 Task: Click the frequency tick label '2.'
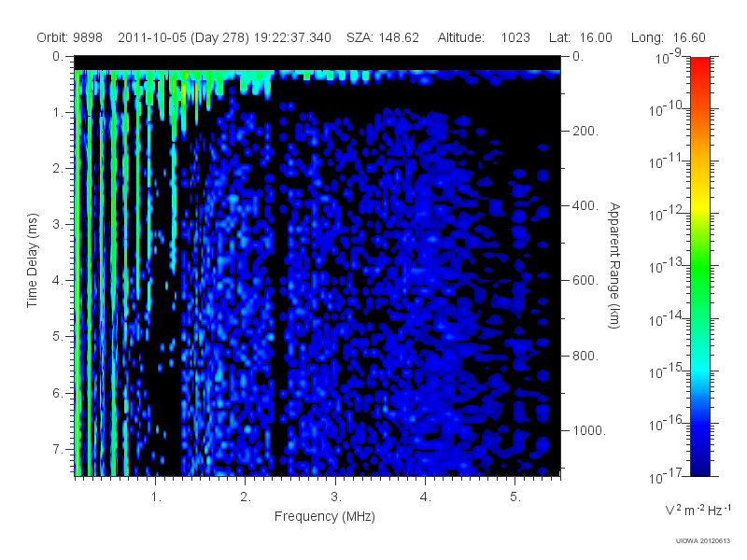[x=246, y=497]
